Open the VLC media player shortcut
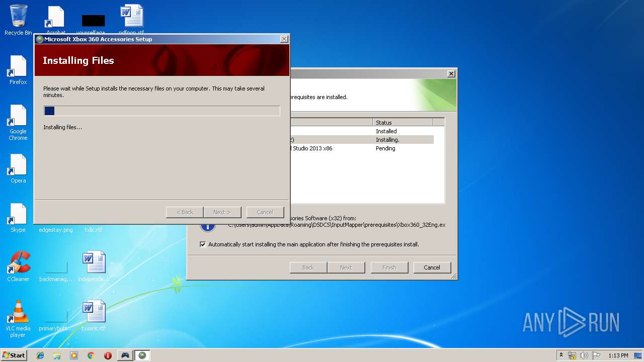Viewport: 644px width, 362px height. pyautogui.click(x=18, y=319)
